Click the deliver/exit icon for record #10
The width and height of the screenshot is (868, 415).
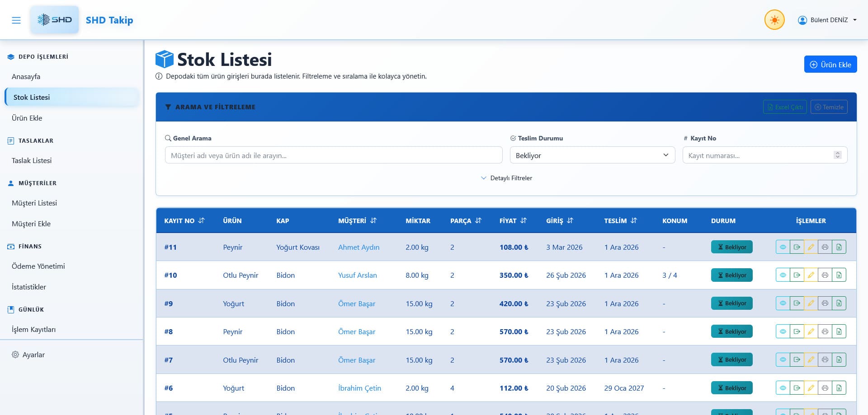pyautogui.click(x=797, y=275)
